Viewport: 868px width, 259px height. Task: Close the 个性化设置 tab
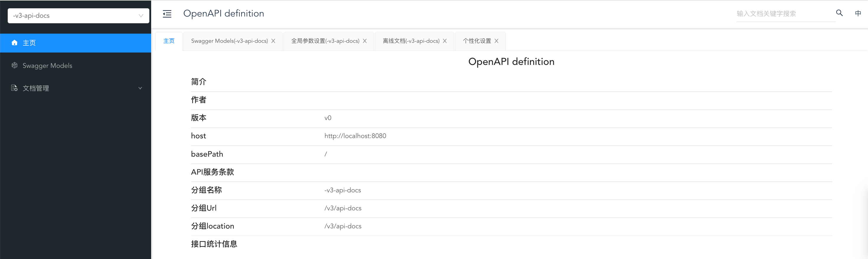[497, 41]
